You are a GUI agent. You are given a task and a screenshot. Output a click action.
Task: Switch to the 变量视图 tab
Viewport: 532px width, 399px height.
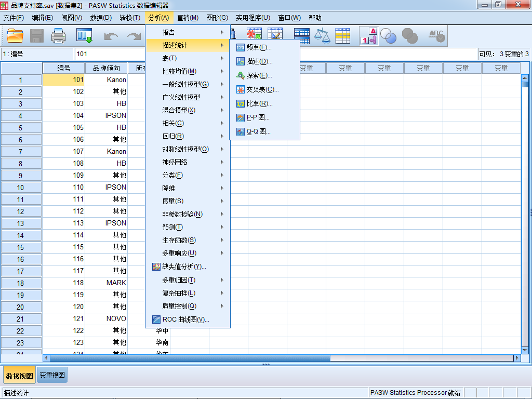52,375
